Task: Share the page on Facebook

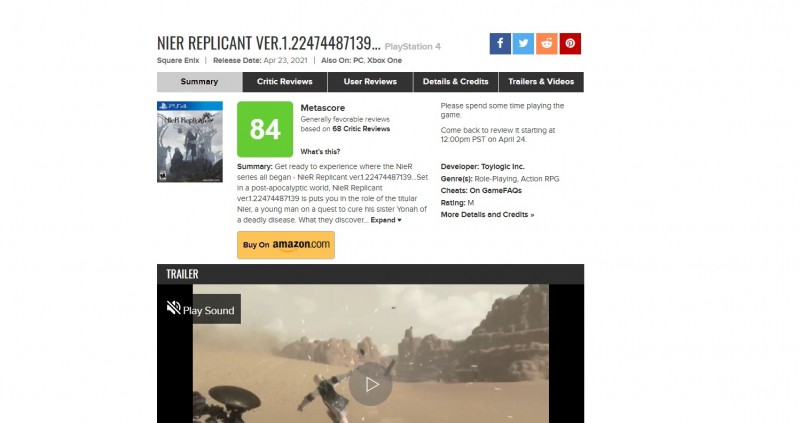Action: coord(500,43)
